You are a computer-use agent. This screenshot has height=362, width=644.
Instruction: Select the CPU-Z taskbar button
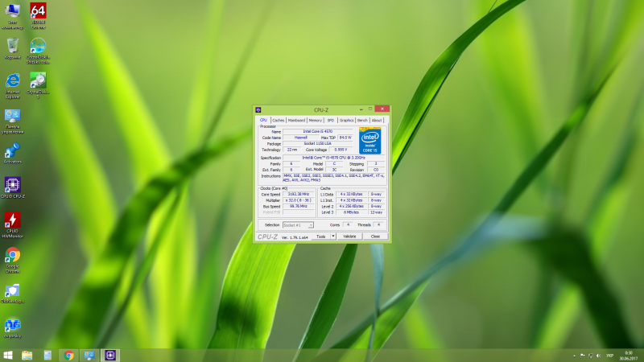(x=110, y=355)
